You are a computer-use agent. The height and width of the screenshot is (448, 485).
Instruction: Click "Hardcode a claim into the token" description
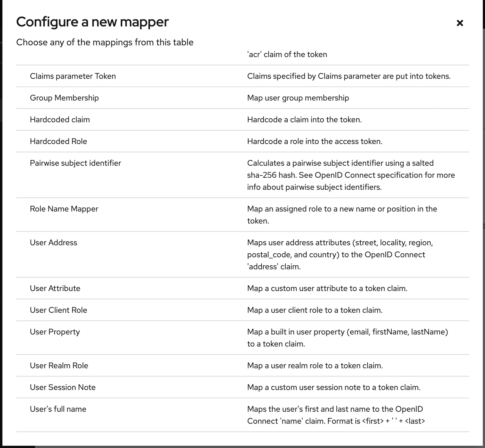[304, 120]
